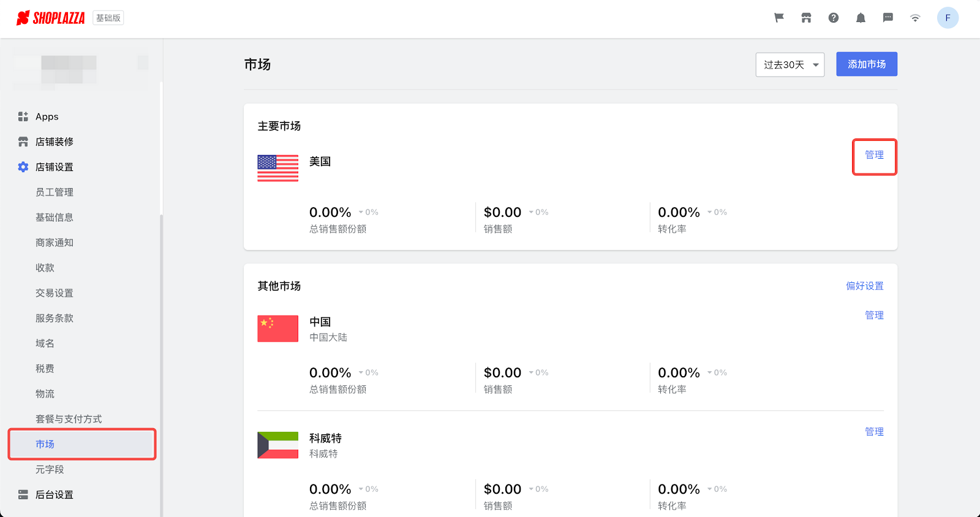The width and height of the screenshot is (980, 517).
Task: Open the chat message icon
Action: point(888,18)
